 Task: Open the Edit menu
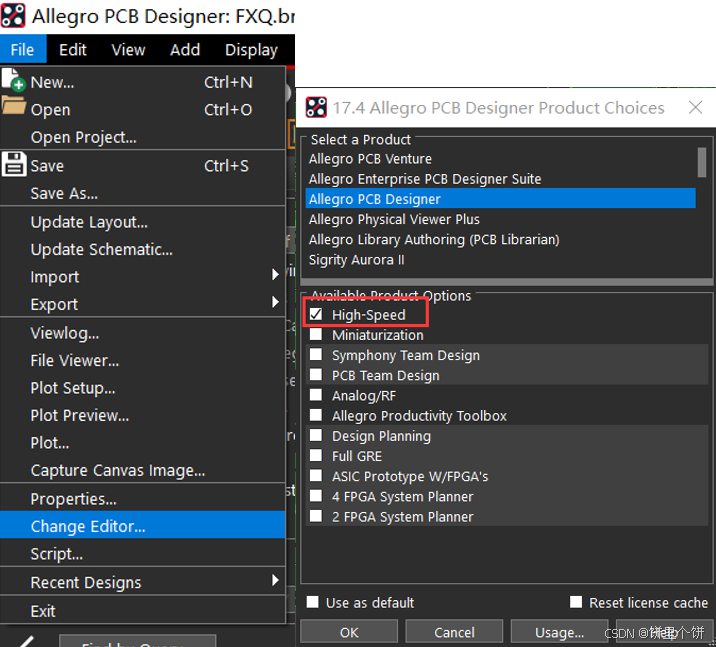click(73, 49)
